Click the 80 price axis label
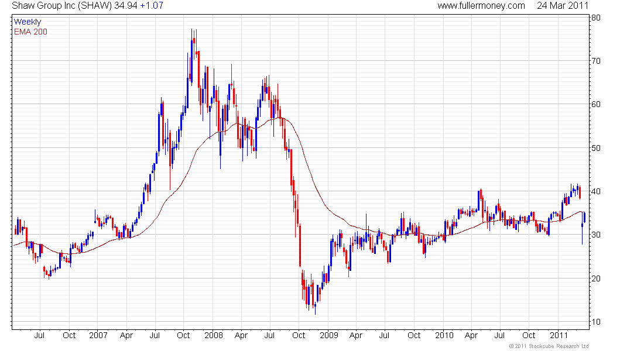Image resolution: width=644 pixels, height=351 pixels. (595, 18)
